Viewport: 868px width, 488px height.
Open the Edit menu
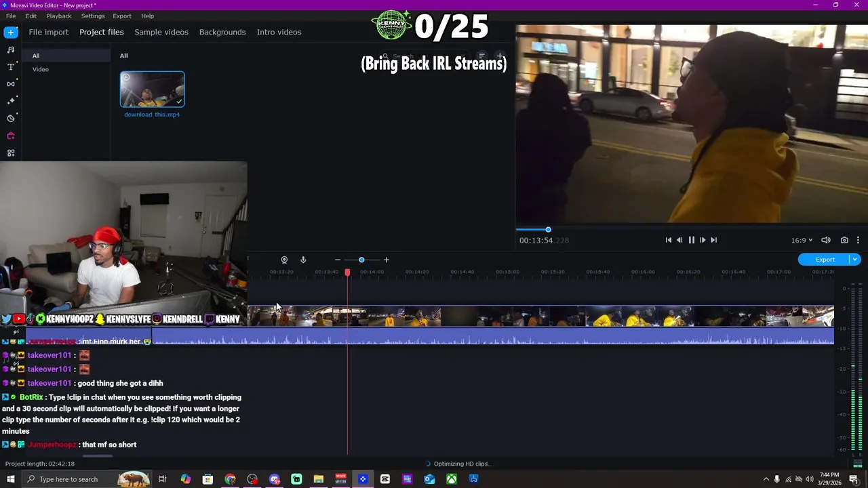[x=31, y=16]
